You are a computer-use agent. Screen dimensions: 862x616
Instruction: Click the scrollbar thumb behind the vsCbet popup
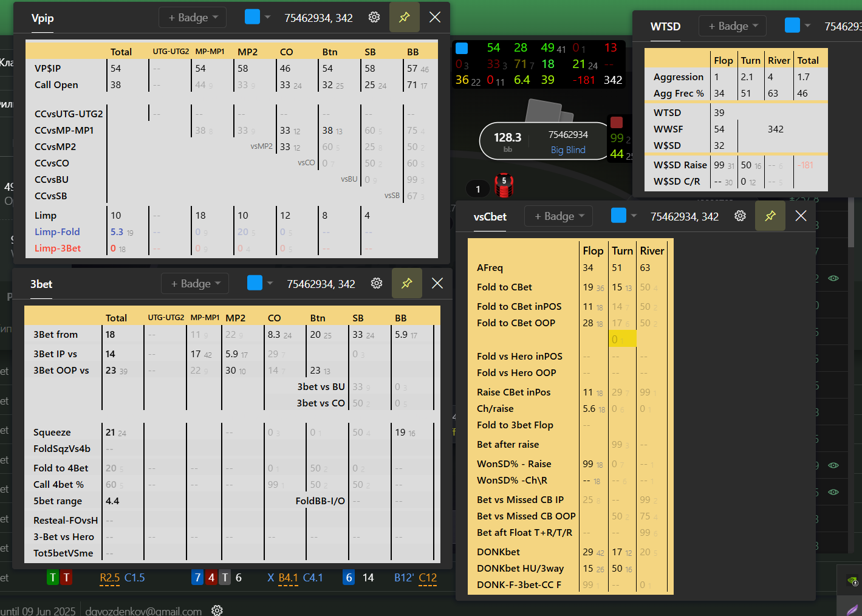[851, 223]
